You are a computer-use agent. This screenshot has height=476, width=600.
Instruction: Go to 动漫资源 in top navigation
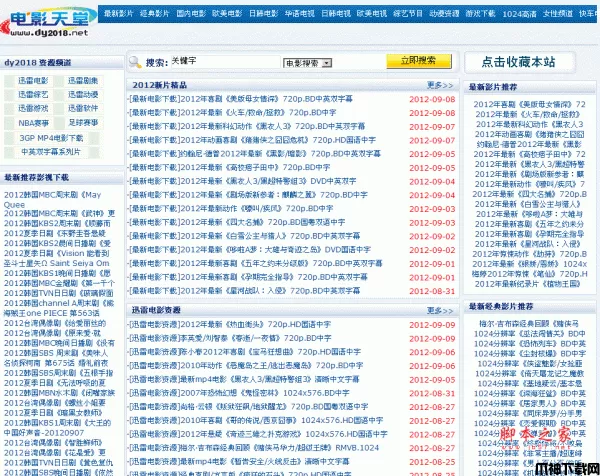[444, 13]
